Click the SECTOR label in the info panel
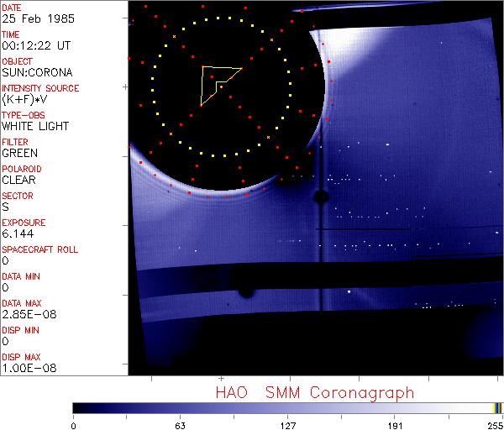This screenshot has width=504, height=430. tap(17, 196)
